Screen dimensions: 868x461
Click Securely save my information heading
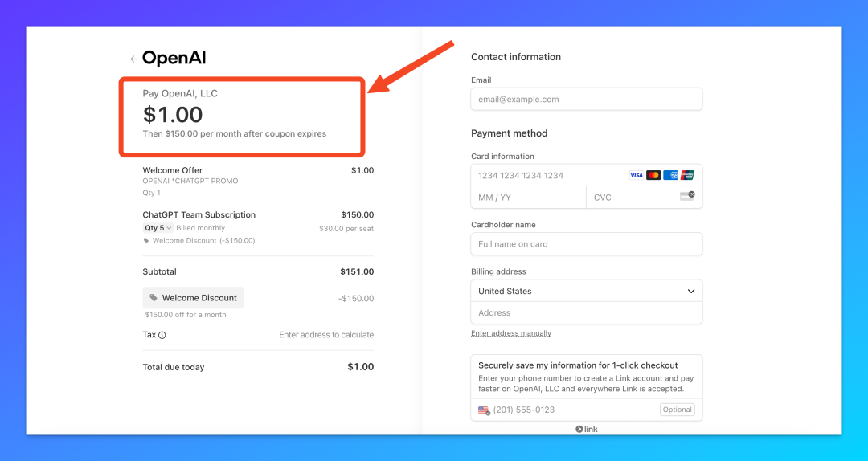coord(578,365)
